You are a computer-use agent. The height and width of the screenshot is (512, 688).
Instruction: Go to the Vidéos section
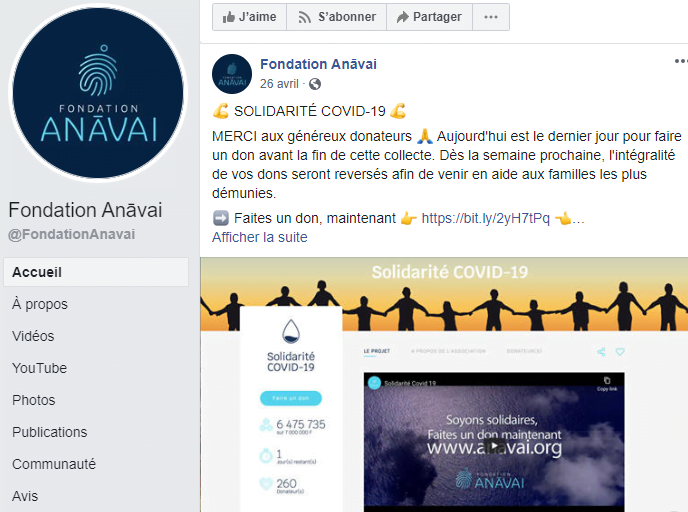33,336
